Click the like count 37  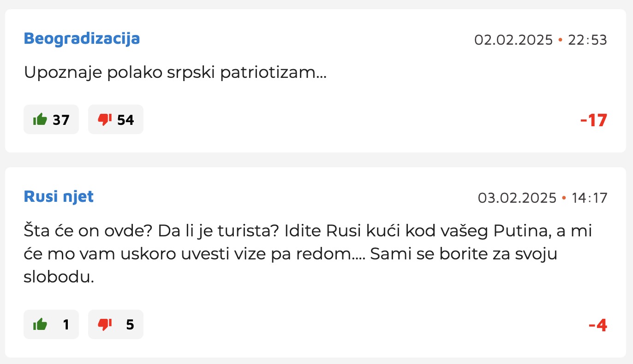click(x=61, y=120)
